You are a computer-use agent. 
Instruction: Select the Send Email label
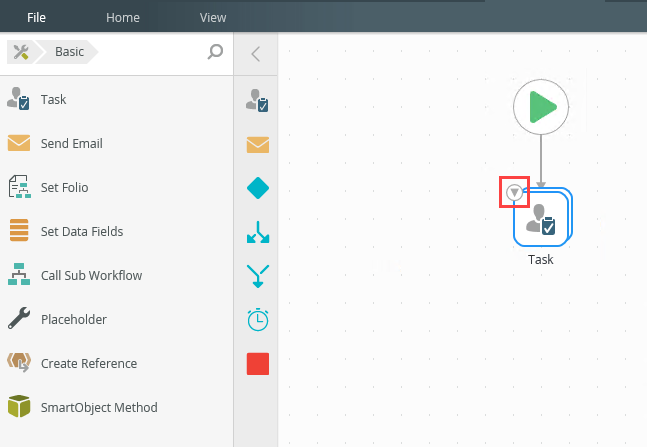click(x=71, y=144)
